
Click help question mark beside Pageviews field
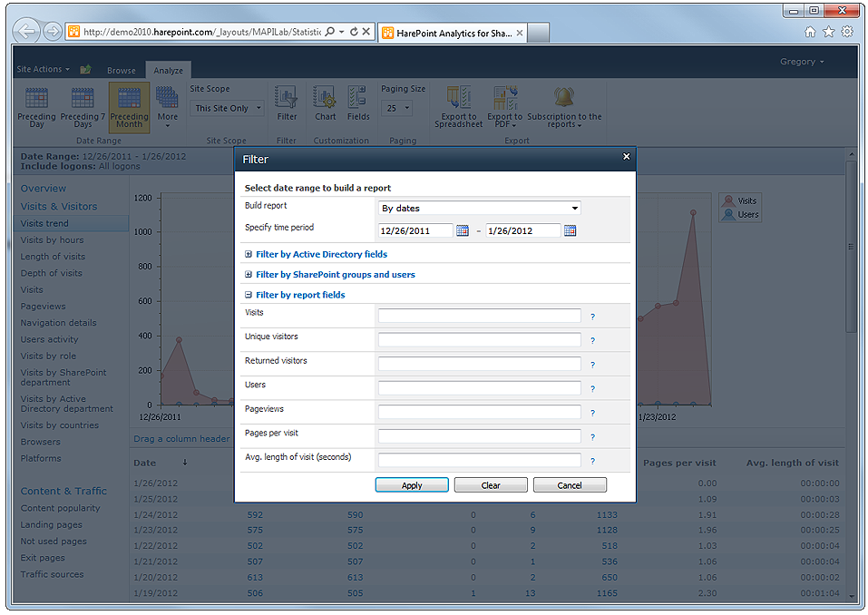pyautogui.click(x=592, y=413)
